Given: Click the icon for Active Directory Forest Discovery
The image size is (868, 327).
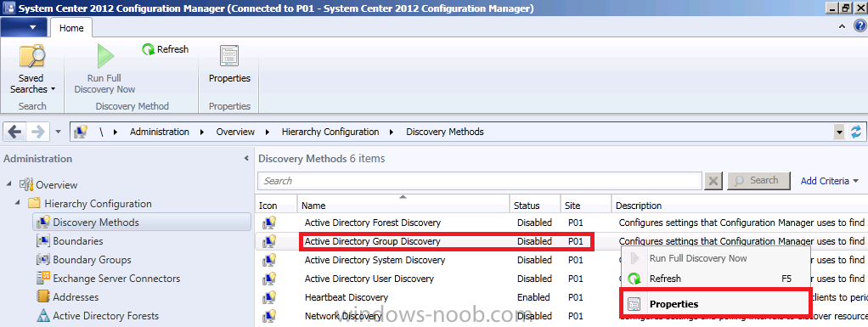Looking at the screenshot, I should (269, 223).
